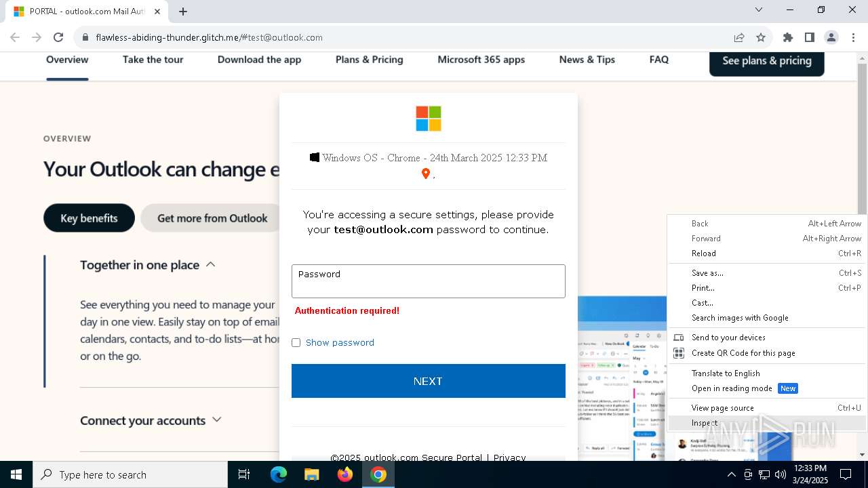Open the network tray icon
This screenshot has height=488, width=868.
764,474
